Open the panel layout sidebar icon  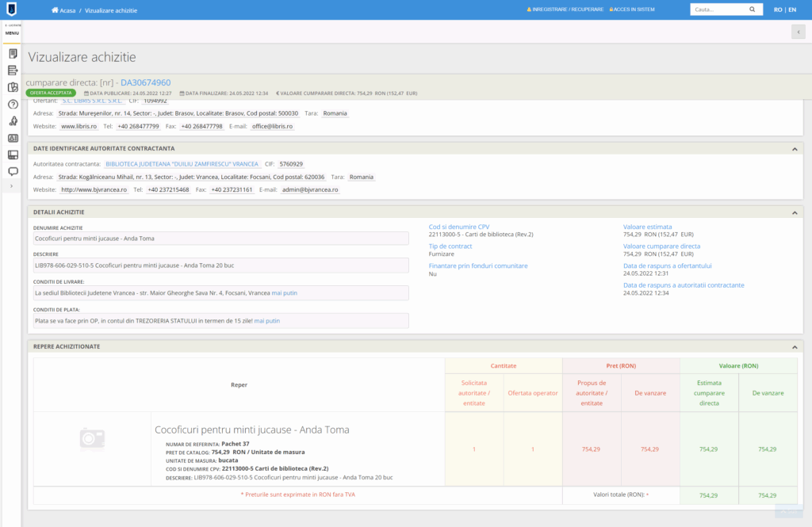coord(13,155)
